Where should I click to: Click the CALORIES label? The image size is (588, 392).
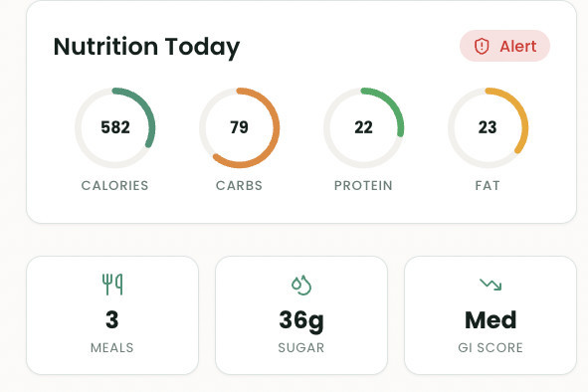coord(115,185)
